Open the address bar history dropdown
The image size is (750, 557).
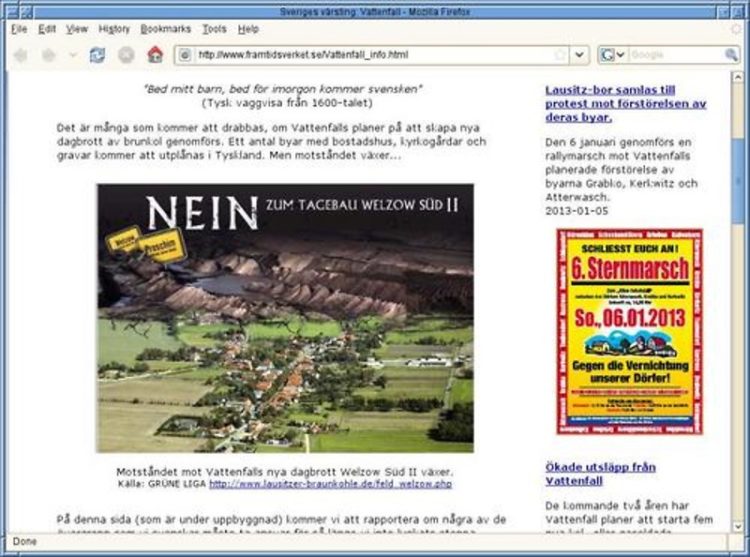pyautogui.click(x=580, y=54)
